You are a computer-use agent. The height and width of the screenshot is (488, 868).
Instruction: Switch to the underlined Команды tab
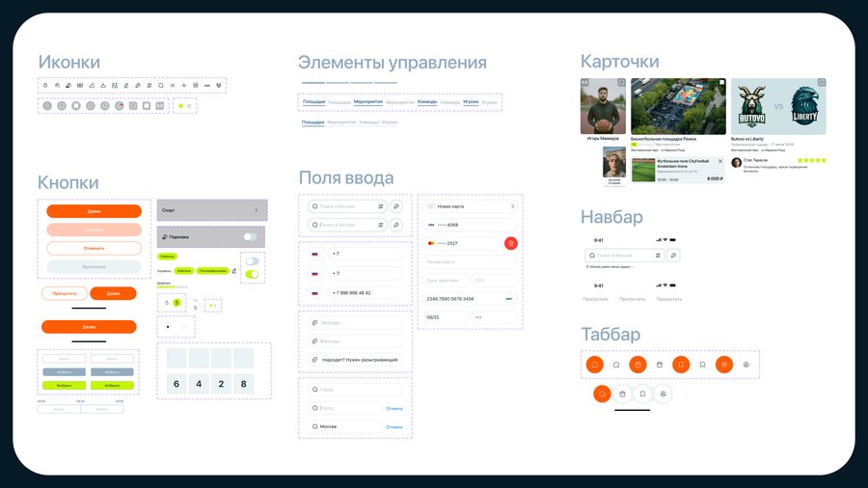pyautogui.click(x=427, y=102)
